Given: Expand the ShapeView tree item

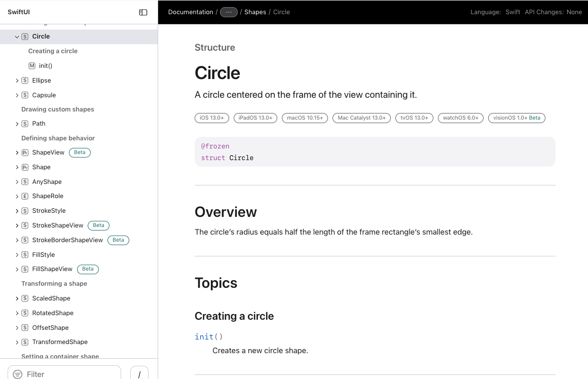Looking at the screenshot, I should tap(17, 153).
